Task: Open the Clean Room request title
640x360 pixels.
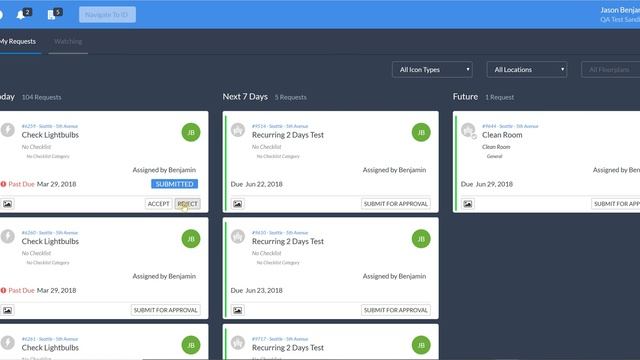Action: [x=502, y=135]
